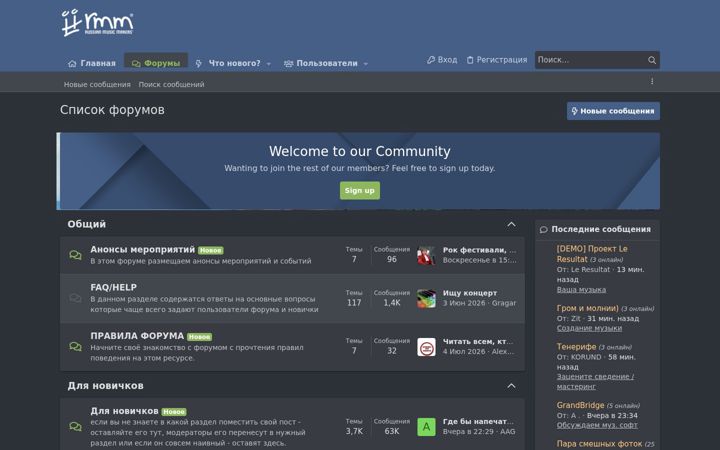This screenshot has width=720, height=450.
Task: Collapse the Для новичков category chevron
Action: point(511,386)
